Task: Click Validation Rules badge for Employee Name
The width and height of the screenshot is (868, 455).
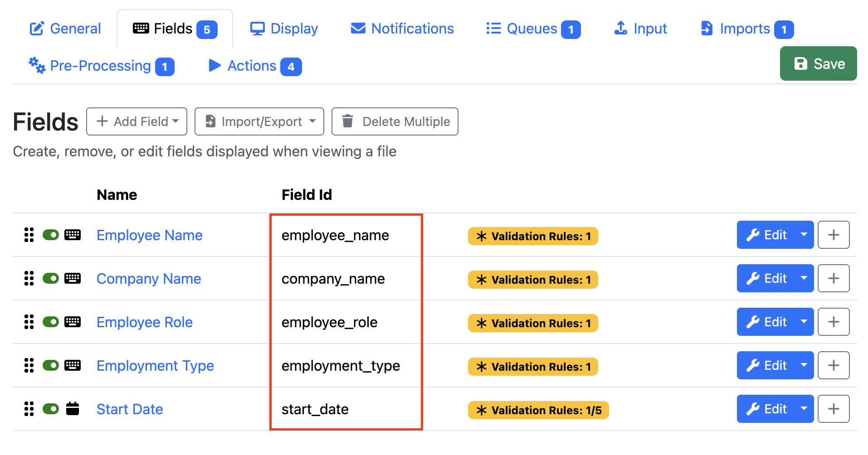Action: (x=533, y=236)
